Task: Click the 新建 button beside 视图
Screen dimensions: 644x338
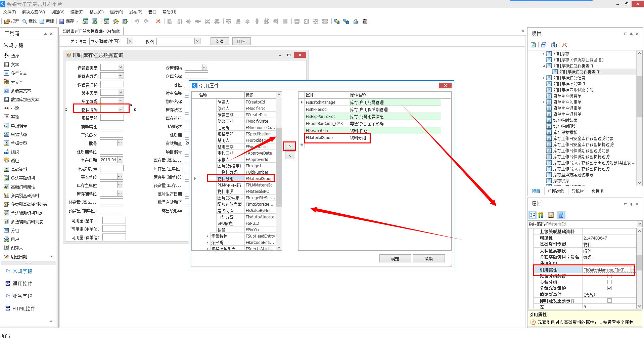Action: pyautogui.click(x=220, y=41)
